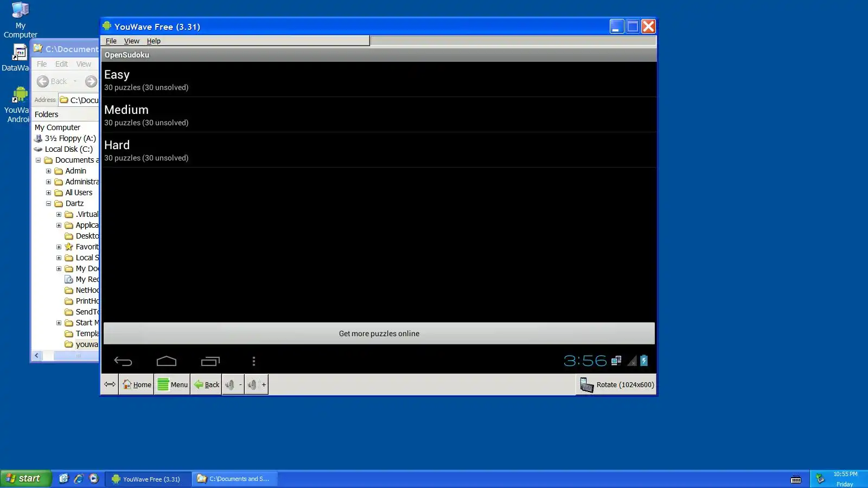
Task: Click the Android back arrow navigation icon
Action: (x=123, y=361)
